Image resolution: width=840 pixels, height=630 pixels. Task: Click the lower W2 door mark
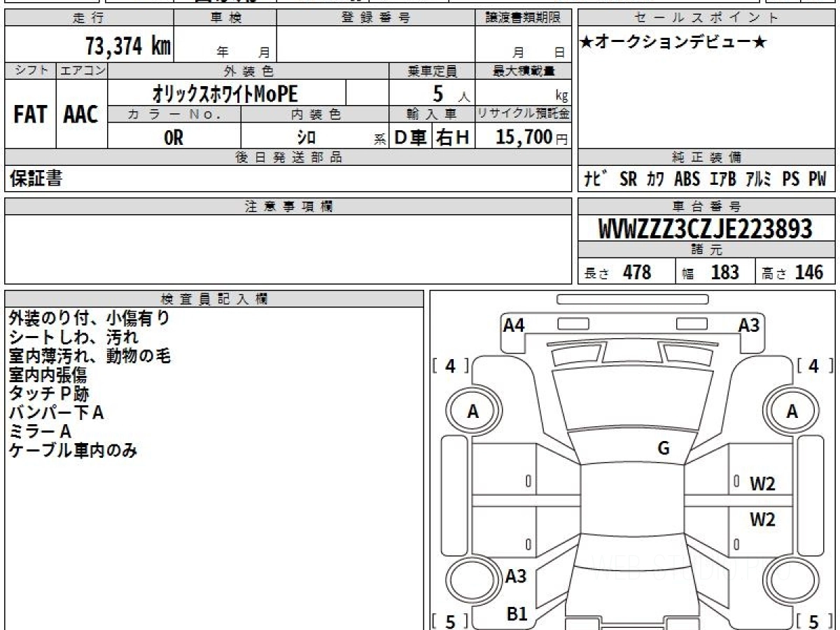(x=762, y=519)
